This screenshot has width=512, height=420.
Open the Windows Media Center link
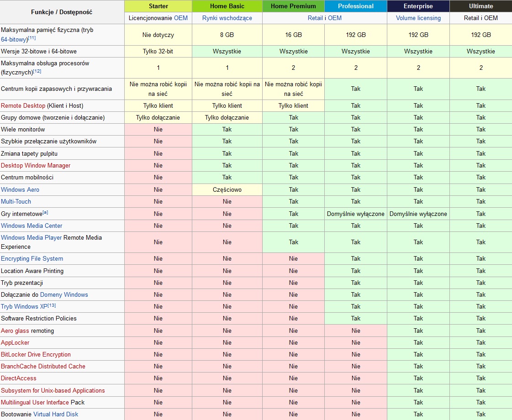[32, 226]
